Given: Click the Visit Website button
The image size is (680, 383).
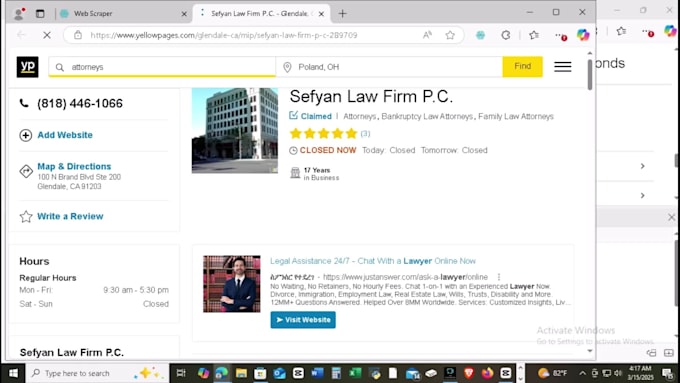Looking at the screenshot, I should coord(303,320).
